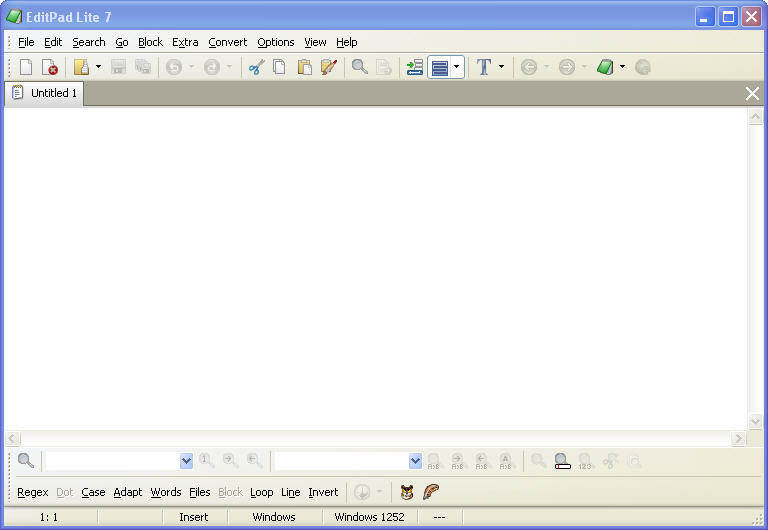This screenshot has height=530, width=768.
Task: Click in the empty text editing area
Action: 376,268
